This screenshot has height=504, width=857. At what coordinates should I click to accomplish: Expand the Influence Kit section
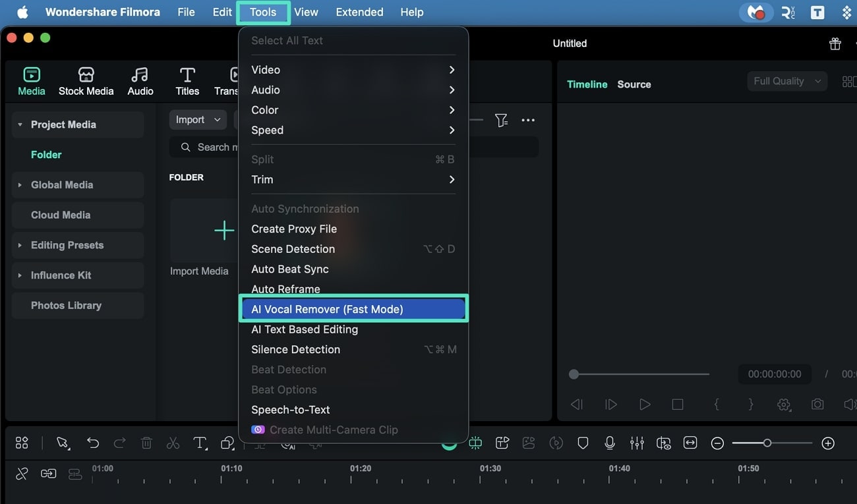point(20,275)
